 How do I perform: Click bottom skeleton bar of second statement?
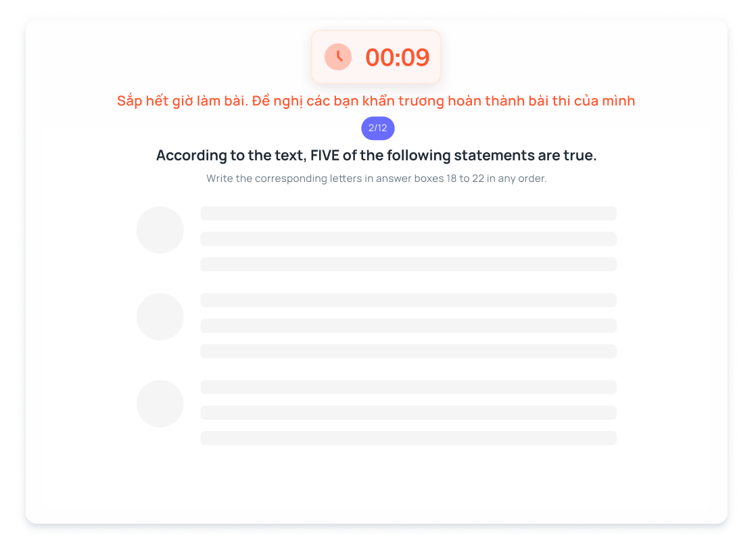click(x=408, y=350)
